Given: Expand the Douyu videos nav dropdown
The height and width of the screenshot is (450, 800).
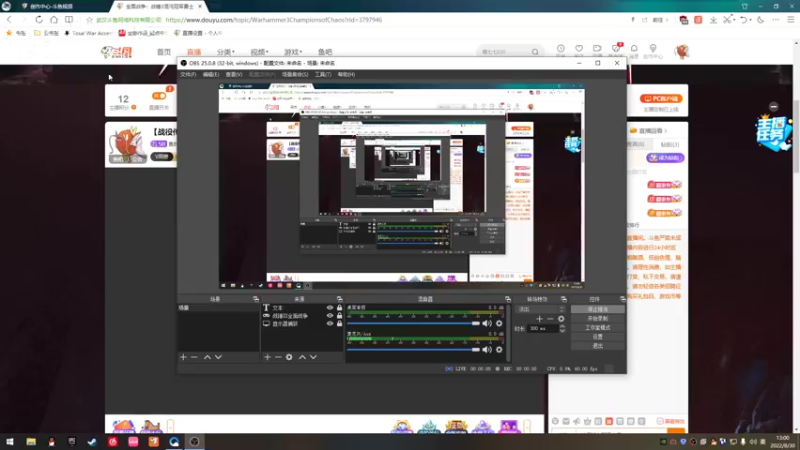Looking at the screenshot, I should pos(259,52).
